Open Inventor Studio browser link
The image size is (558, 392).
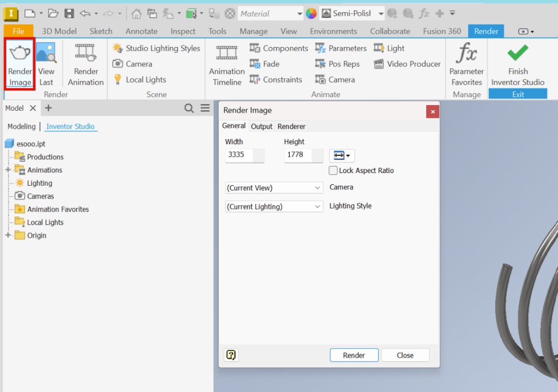[70, 126]
